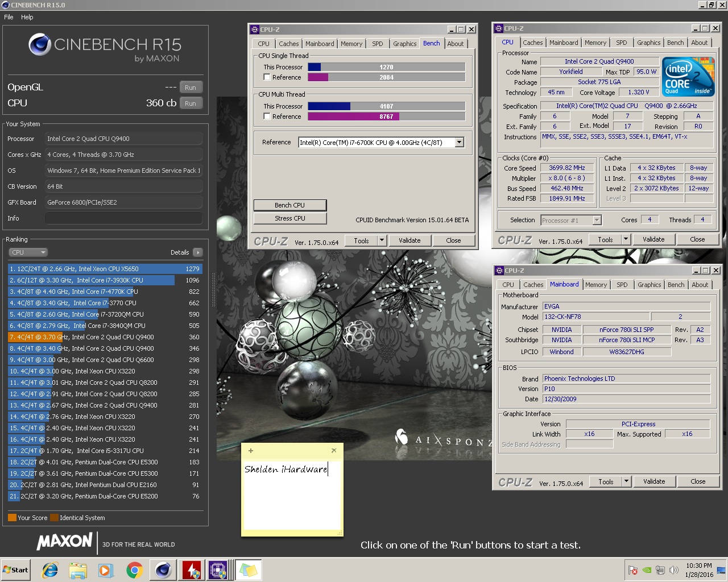Expand Tools dropdown arrow in CPU window
Screen dimensions: 728x582
tap(626, 239)
